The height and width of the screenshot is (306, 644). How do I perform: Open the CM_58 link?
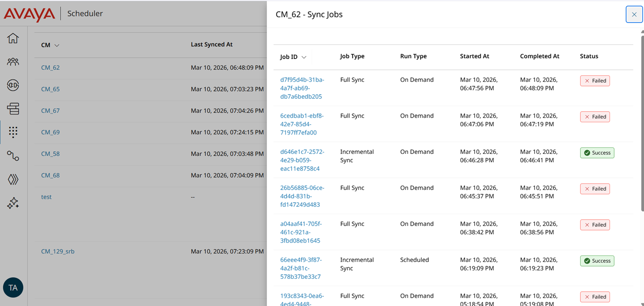pyautogui.click(x=50, y=154)
